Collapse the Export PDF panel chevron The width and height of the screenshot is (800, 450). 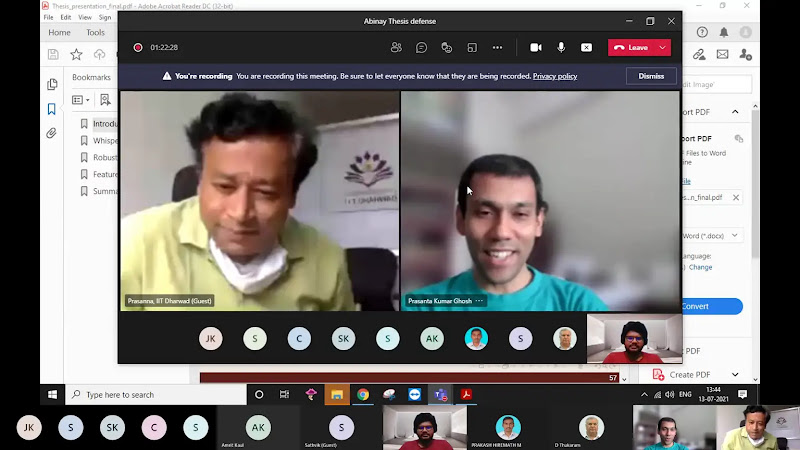click(x=735, y=112)
